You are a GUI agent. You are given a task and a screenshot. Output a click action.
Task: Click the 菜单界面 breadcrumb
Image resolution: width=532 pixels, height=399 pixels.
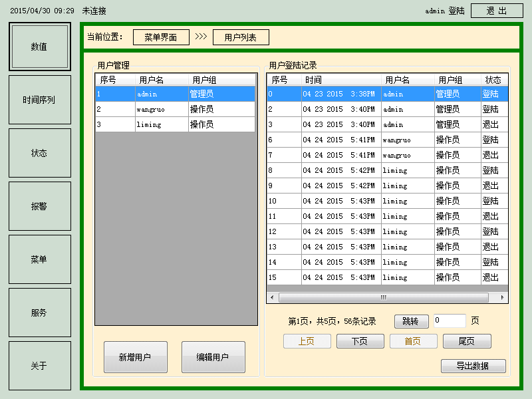(161, 37)
